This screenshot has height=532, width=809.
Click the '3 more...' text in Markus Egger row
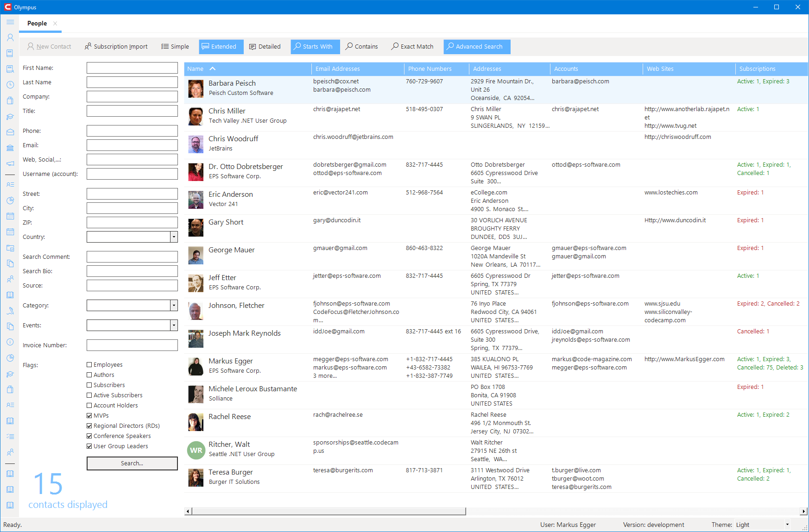pyautogui.click(x=325, y=376)
